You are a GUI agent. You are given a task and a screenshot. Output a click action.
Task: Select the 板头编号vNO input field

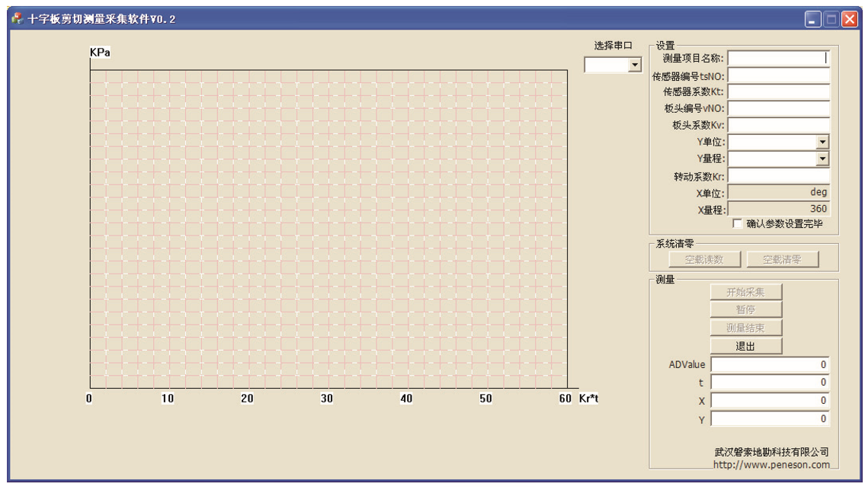pyautogui.click(x=777, y=109)
